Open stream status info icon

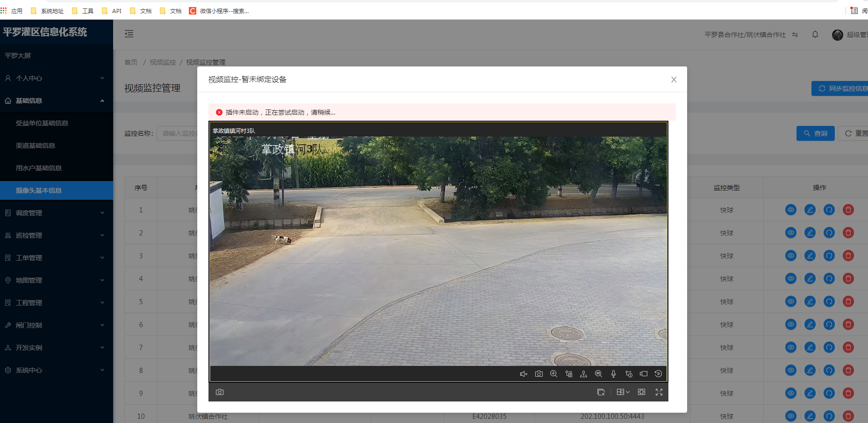click(x=629, y=374)
